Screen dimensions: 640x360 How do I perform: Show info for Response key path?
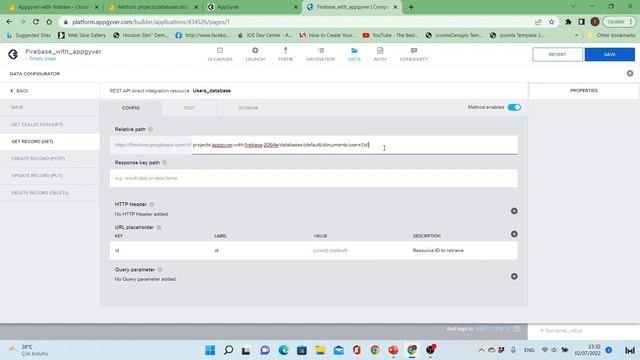(x=164, y=162)
